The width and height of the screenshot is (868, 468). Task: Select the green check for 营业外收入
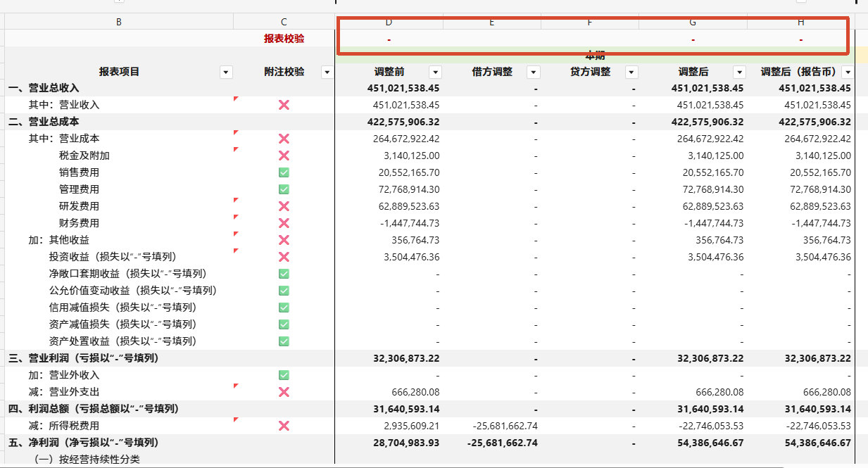[x=284, y=375]
